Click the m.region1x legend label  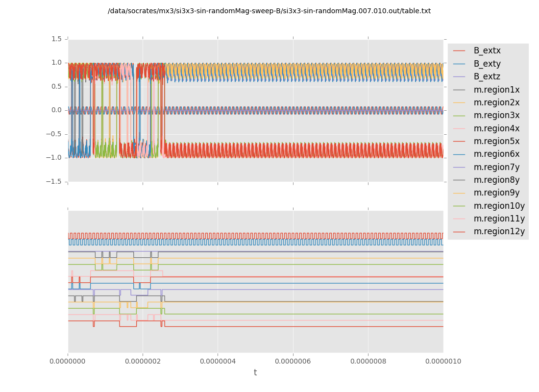tap(496, 90)
